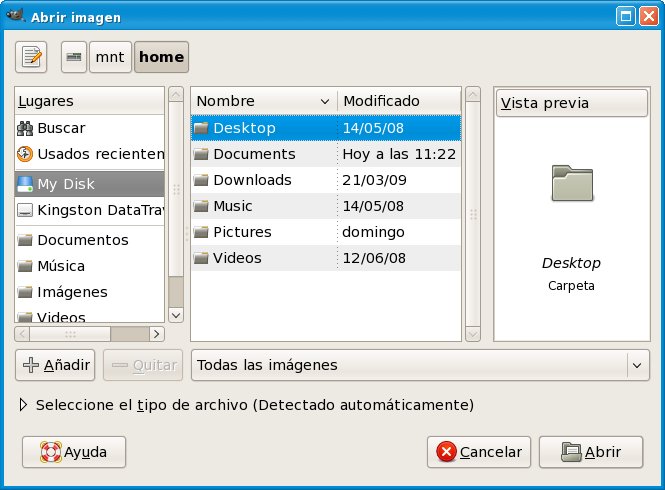
Task: Click the Abrir button
Action: [x=590, y=452]
